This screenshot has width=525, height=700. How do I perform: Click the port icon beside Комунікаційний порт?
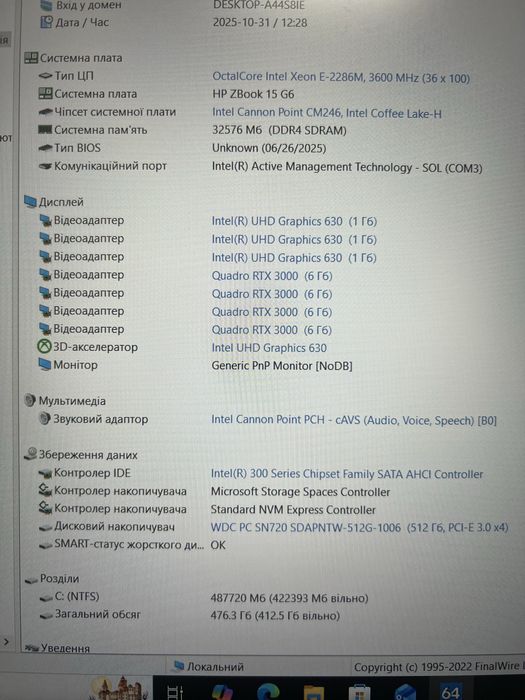(x=46, y=166)
